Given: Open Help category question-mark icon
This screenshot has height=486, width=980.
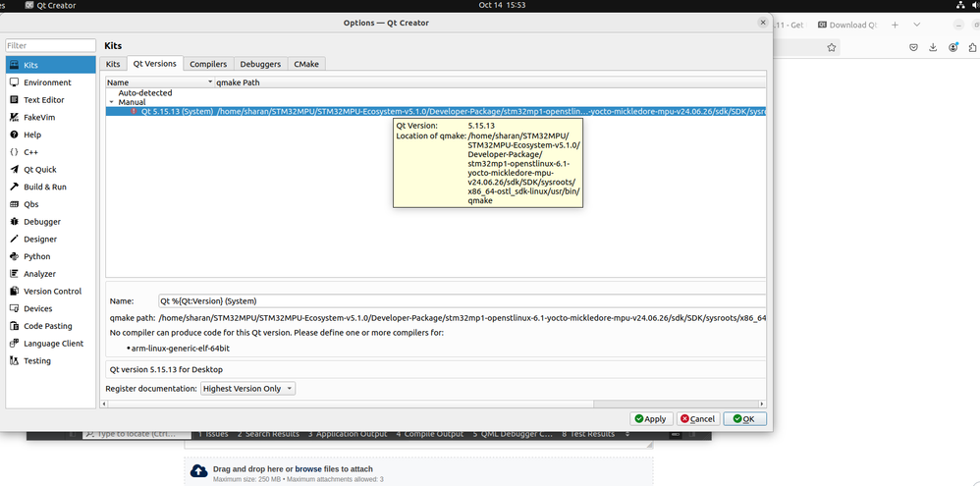Looking at the screenshot, I should [x=15, y=135].
